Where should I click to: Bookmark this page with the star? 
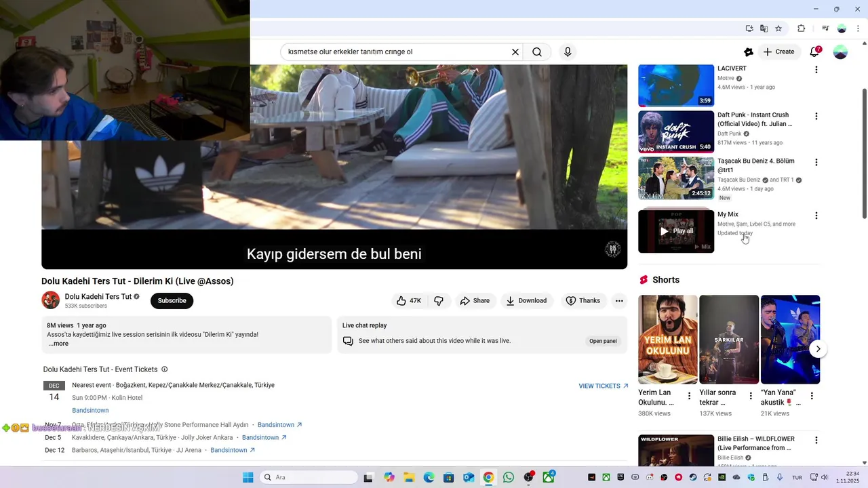point(778,28)
